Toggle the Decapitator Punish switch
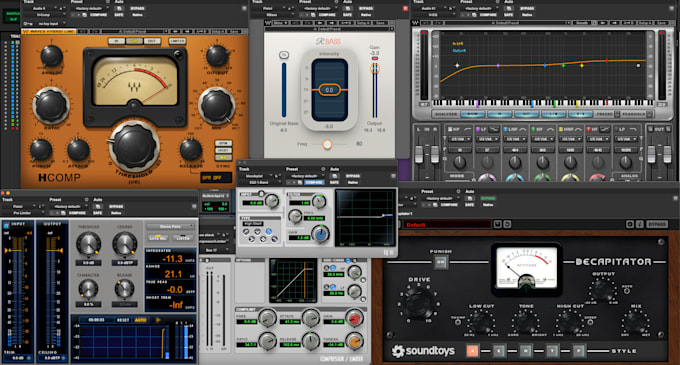The width and height of the screenshot is (680, 365). (441, 262)
